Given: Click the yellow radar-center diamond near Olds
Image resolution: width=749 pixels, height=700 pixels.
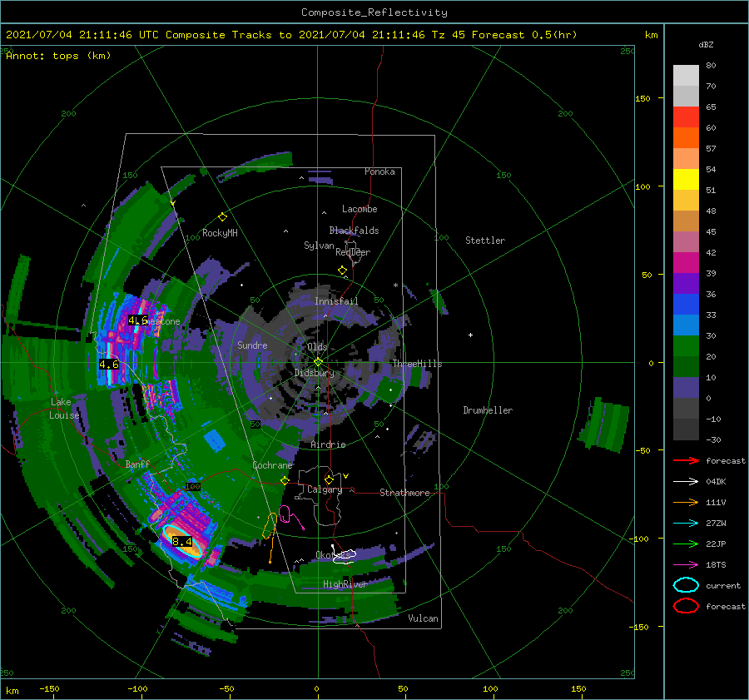Looking at the screenshot, I should [x=318, y=362].
